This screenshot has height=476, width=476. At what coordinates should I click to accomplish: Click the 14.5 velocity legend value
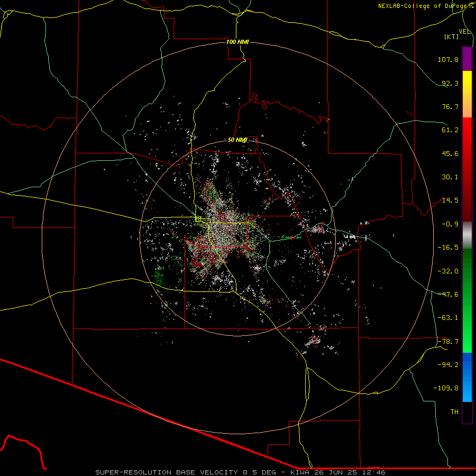point(450,200)
